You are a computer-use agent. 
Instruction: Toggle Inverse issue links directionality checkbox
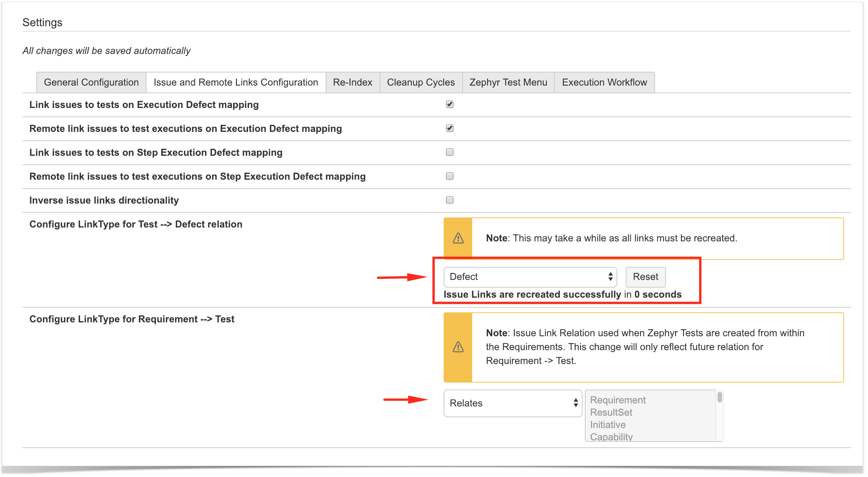tap(450, 200)
